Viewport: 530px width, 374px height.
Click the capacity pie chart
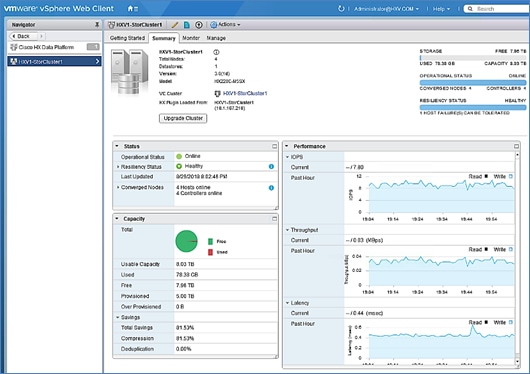coord(186,241)
